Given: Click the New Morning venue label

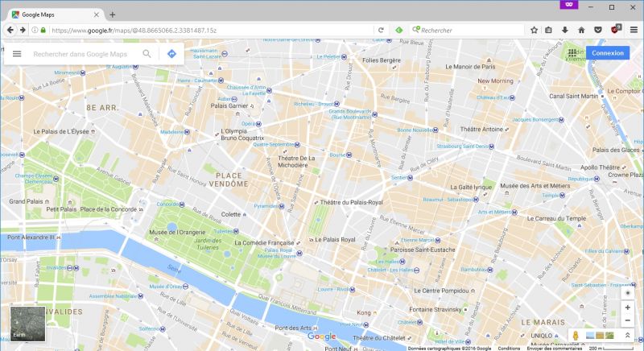Looking at the screenshot, I should (x=495, y=81).
